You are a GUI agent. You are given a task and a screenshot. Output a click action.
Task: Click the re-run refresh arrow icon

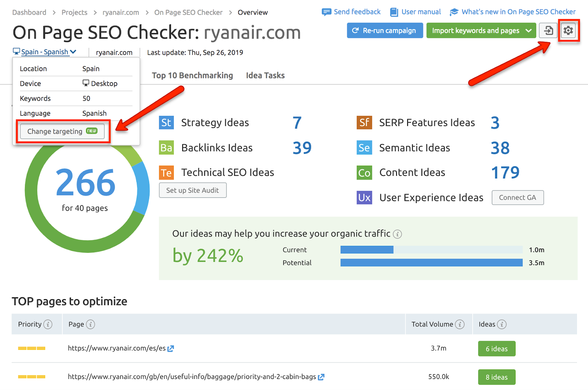pyautogui.click(x=355, y=31)
